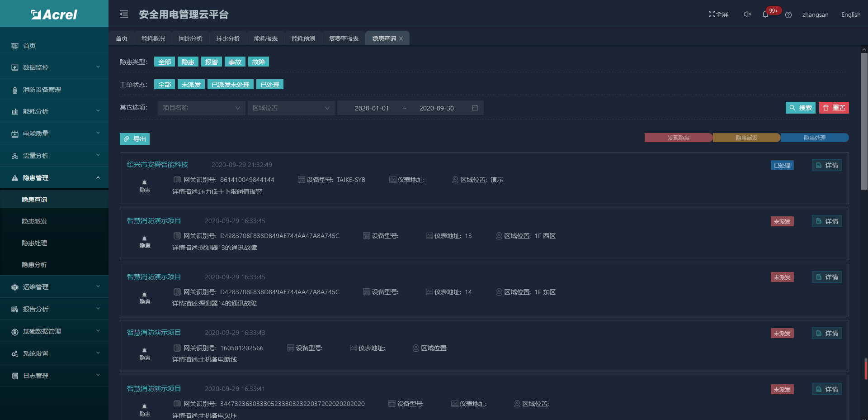This screenshot has width=868, height=420.
Task: Select the 隐患 hazard type filter
Action: coord(188,62)
